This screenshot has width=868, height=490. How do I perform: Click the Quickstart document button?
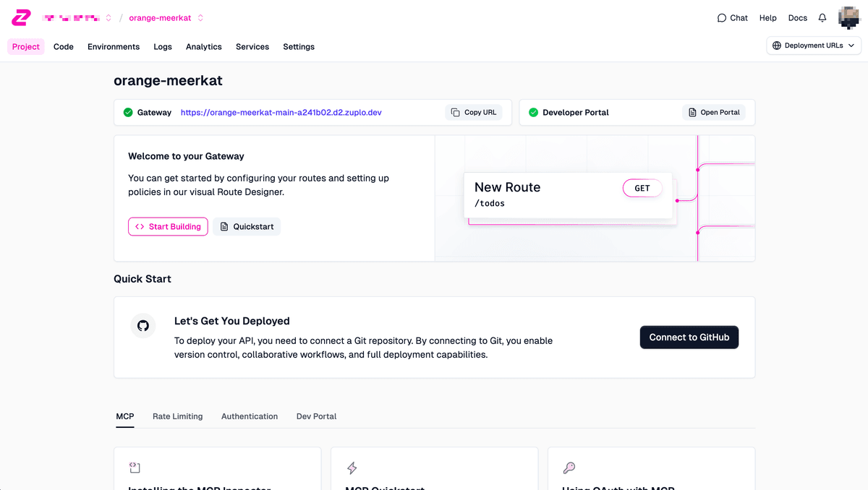247,227
